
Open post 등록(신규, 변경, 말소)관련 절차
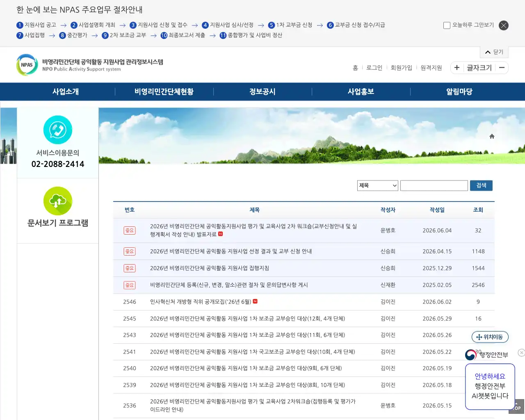click(x=229, y=285)
